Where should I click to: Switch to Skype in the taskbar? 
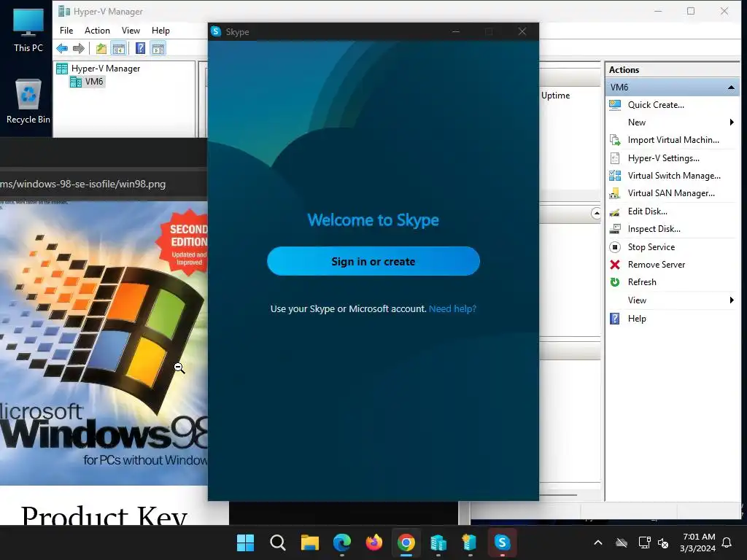[x=502, y=542]
